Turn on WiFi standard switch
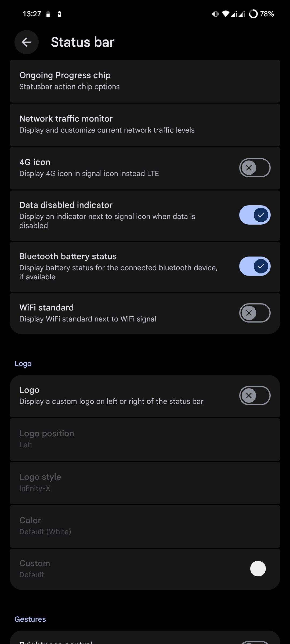Viewport: 290px width, 644px height. tap(255, 313)
